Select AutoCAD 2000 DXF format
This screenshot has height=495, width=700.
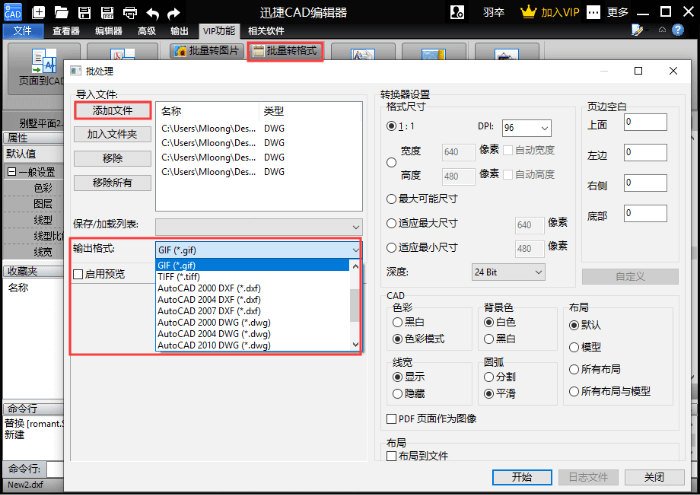[252, 288]
